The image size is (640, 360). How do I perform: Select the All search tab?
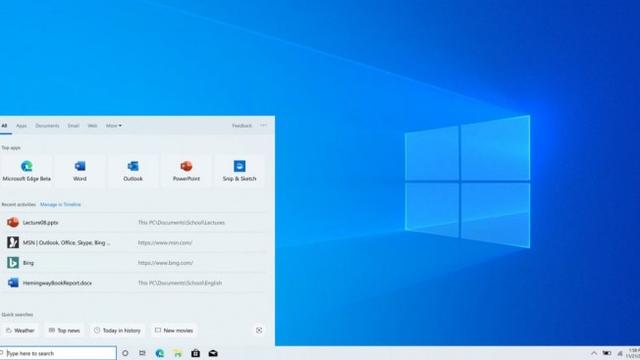click(4, 126)
